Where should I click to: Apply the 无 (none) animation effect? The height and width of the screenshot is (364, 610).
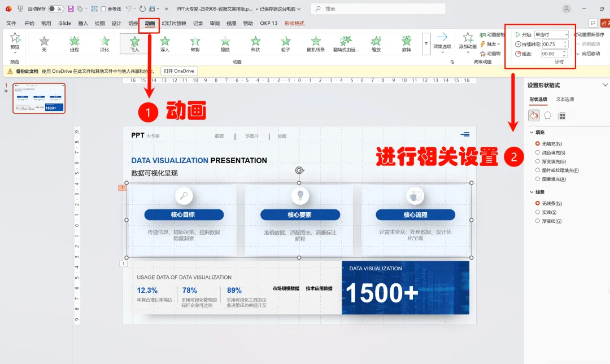click(44, 43)
